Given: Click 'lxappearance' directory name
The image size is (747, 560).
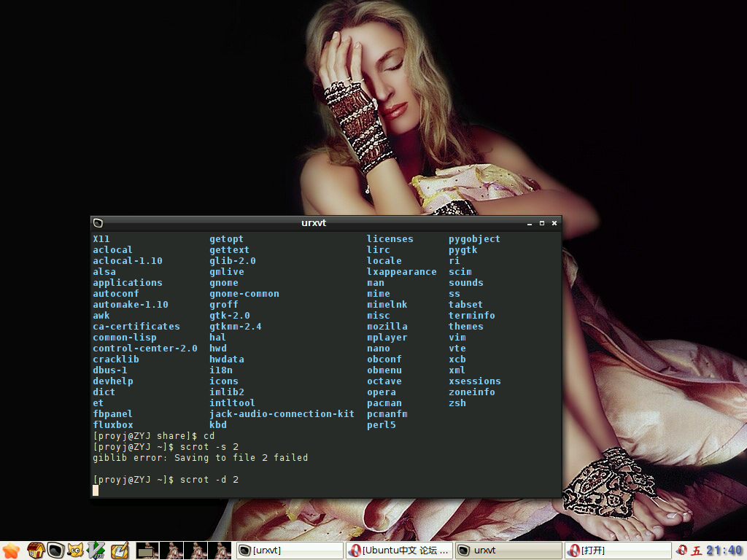Looking at the screenshot, I should click(402, 272).
